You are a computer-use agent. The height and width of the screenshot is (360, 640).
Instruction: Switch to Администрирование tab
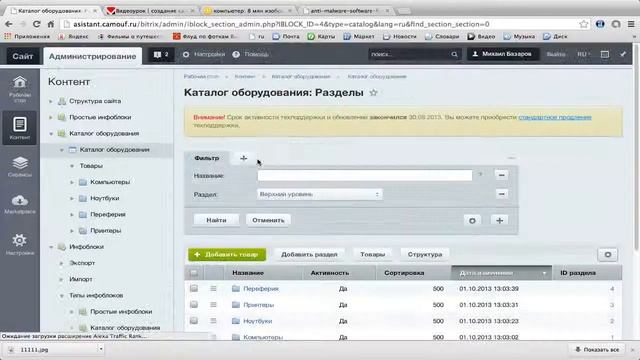(93, 56)
